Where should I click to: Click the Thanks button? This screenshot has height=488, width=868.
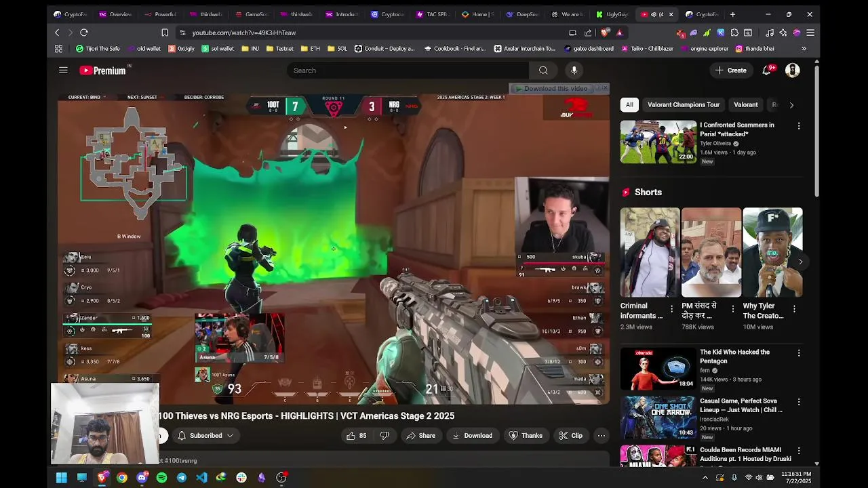526,436
